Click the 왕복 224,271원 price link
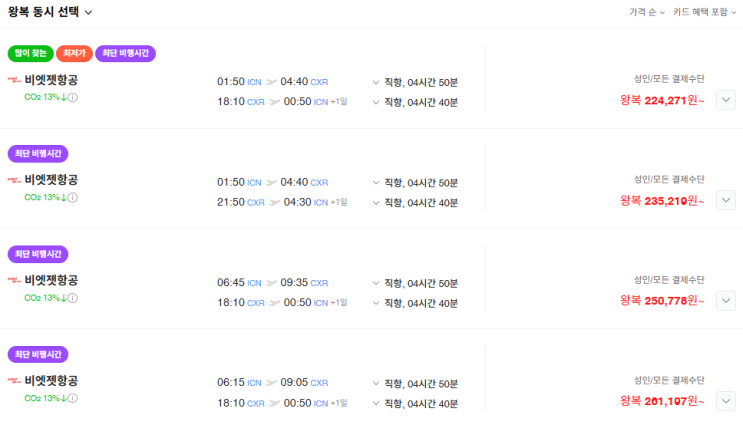This screenshot has width=743, height=425. point(663,100)
